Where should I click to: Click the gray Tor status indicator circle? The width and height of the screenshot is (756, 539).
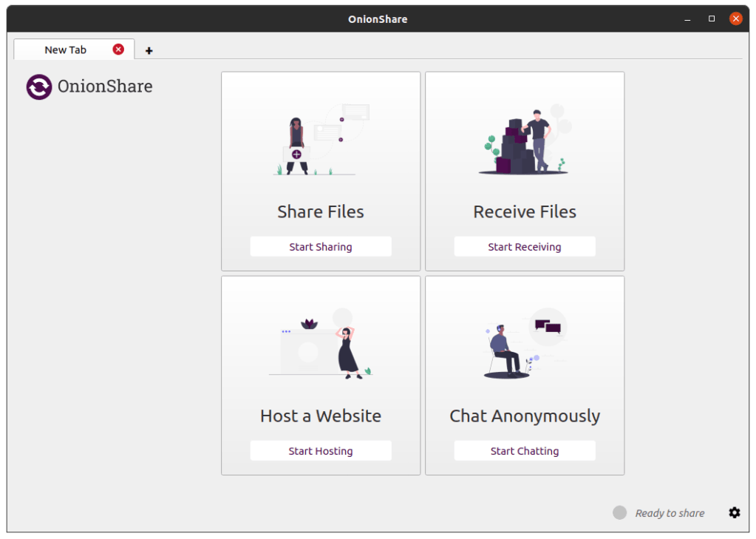(x=619, y=512)
